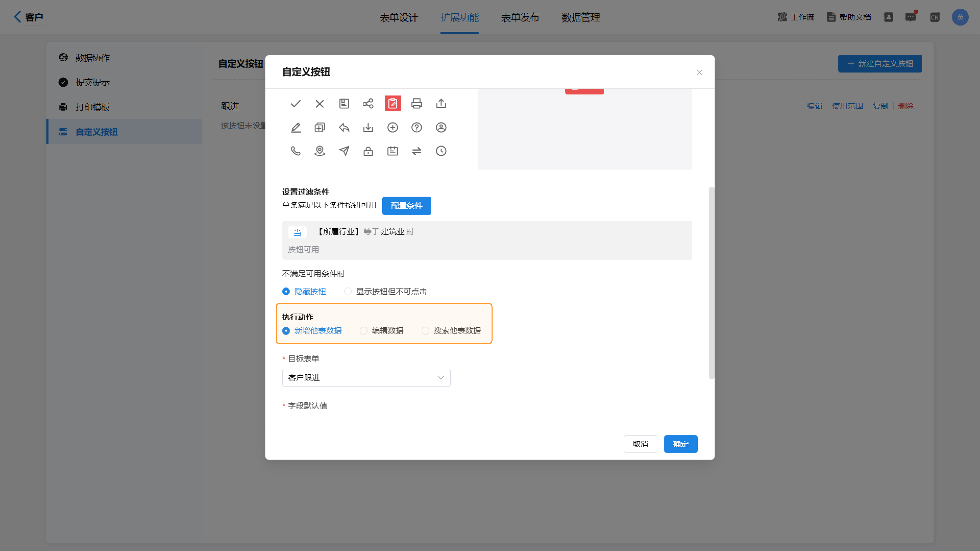Image resolution: width=980 pixels, height=551 pixels.
Task: Select the share nodes icon
Action: coord(368,103)
